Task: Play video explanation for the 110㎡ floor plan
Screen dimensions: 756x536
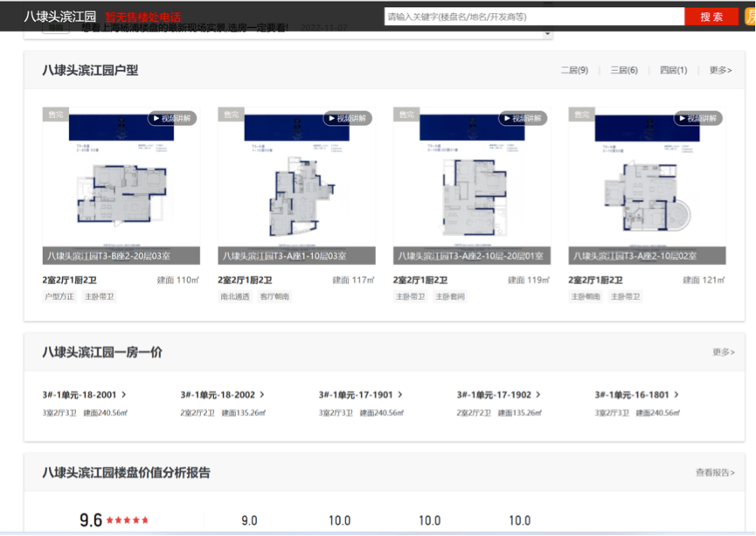Action: pyautogui.click(x=172, y=118)
